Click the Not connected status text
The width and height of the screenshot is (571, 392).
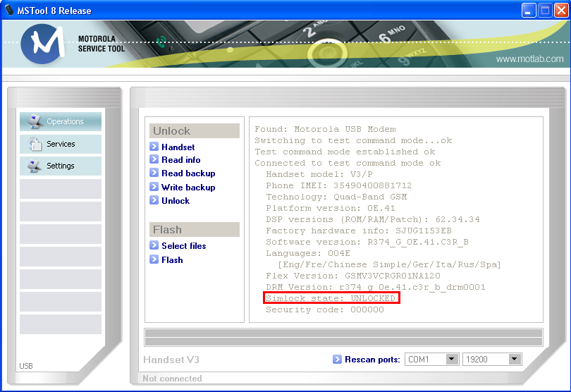(172, 379)
